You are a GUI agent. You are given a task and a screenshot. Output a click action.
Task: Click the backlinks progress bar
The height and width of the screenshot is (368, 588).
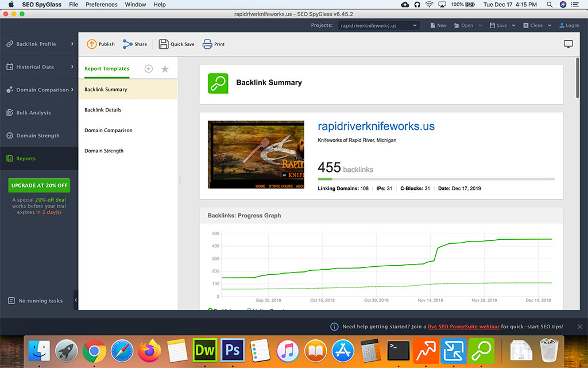click(x=436, y=179)
